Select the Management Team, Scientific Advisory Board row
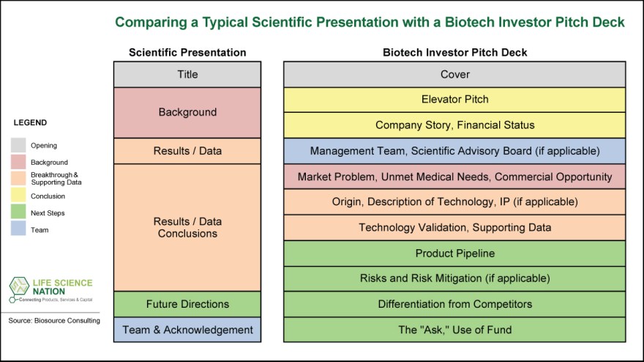Screen dimensions: 644x362 [x=454, y=151]
